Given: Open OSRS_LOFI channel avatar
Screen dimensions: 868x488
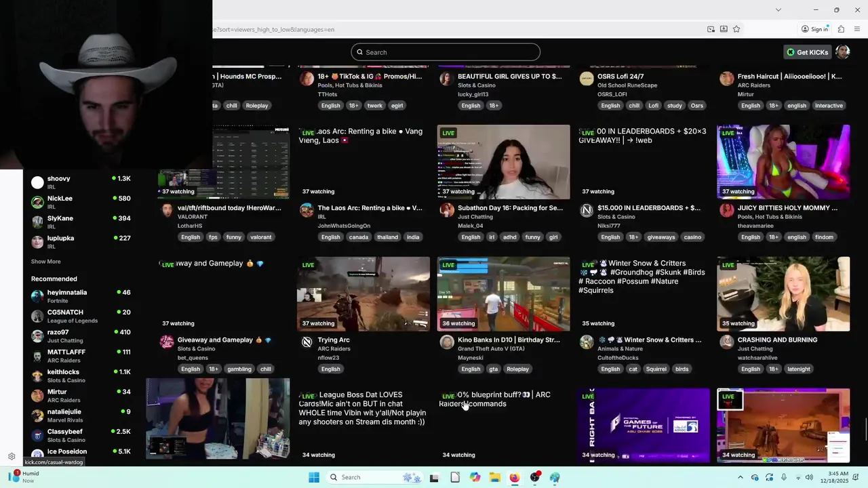Looking at the screenshot, I should click(x=587, y=79).
